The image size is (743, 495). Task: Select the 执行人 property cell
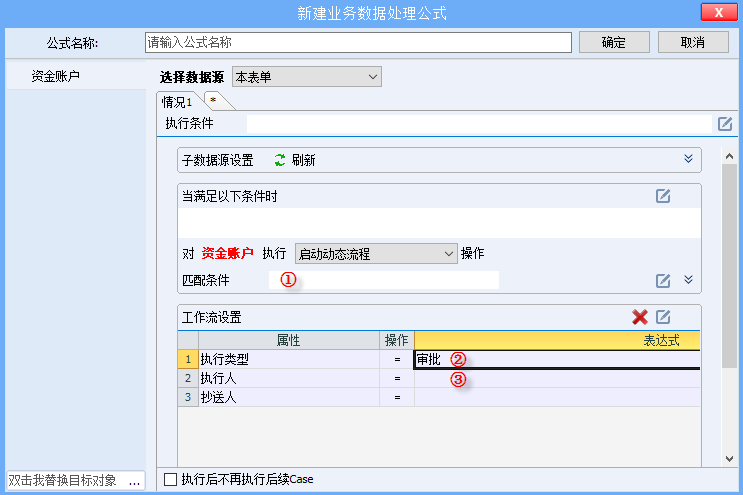289,378
